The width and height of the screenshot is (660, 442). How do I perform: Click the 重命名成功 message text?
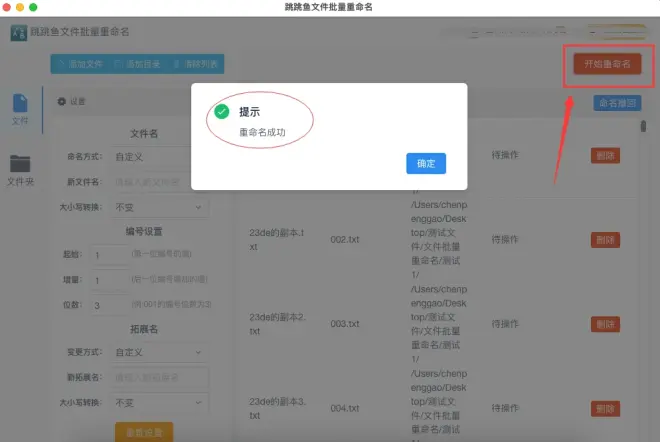pyautogui.click(x=262, y=132)
